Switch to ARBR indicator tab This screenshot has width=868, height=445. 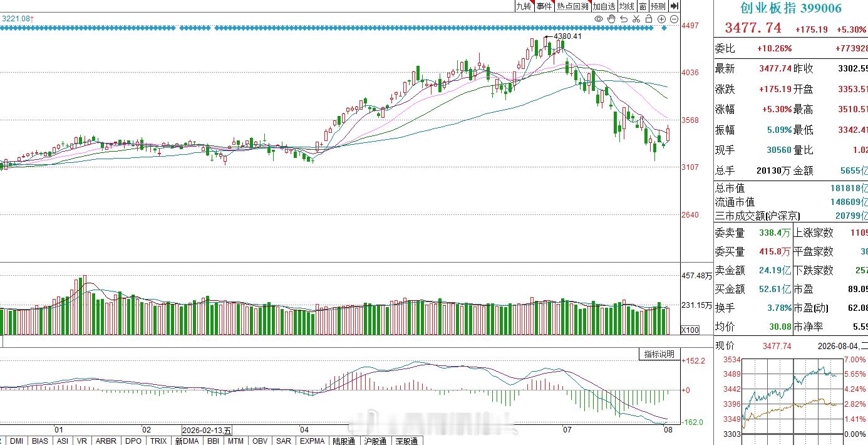[x=106, y=441]
